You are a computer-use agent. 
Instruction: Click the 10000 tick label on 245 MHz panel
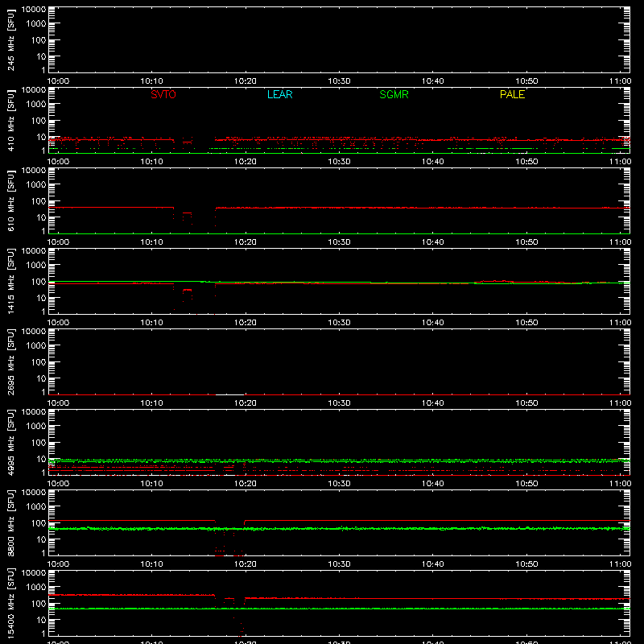34,9
